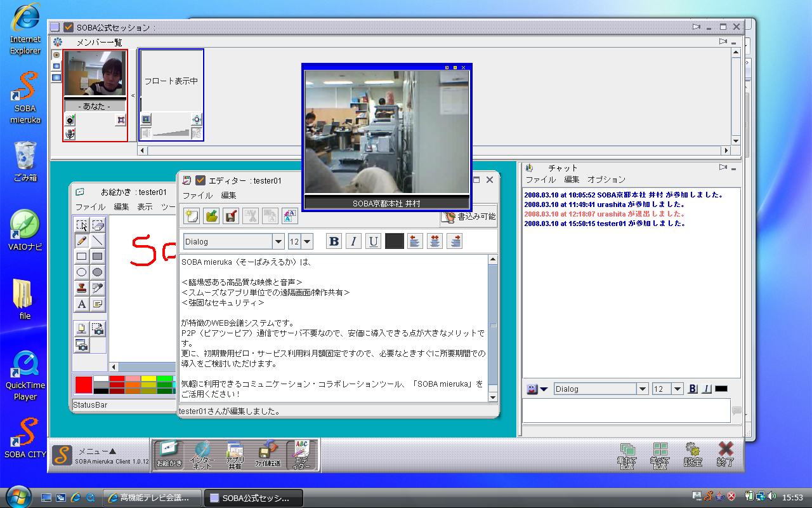812x508 pixels.
Task: Open chat font size 12 dropdown
Action: click(x=678, y=389)
